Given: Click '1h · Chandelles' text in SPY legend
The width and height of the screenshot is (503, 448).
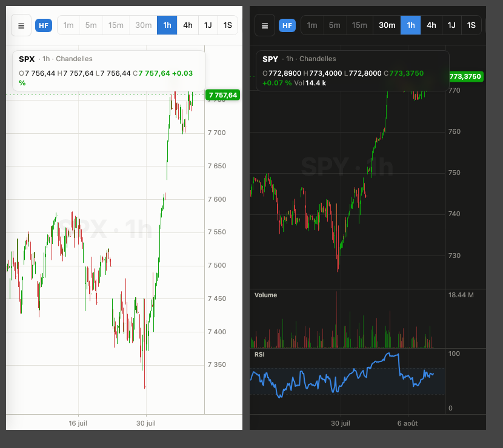Looking at the screenshot, I should (311, 59).
